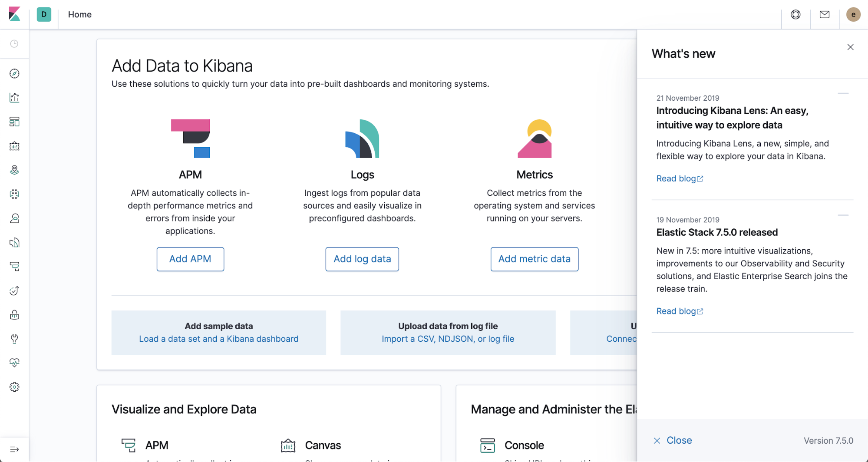The height and width of the screenshot is (462, 868).
Task: Open Visualize from the chart sidebar icon
Action: pyautogui.click(x=14, y=98)
